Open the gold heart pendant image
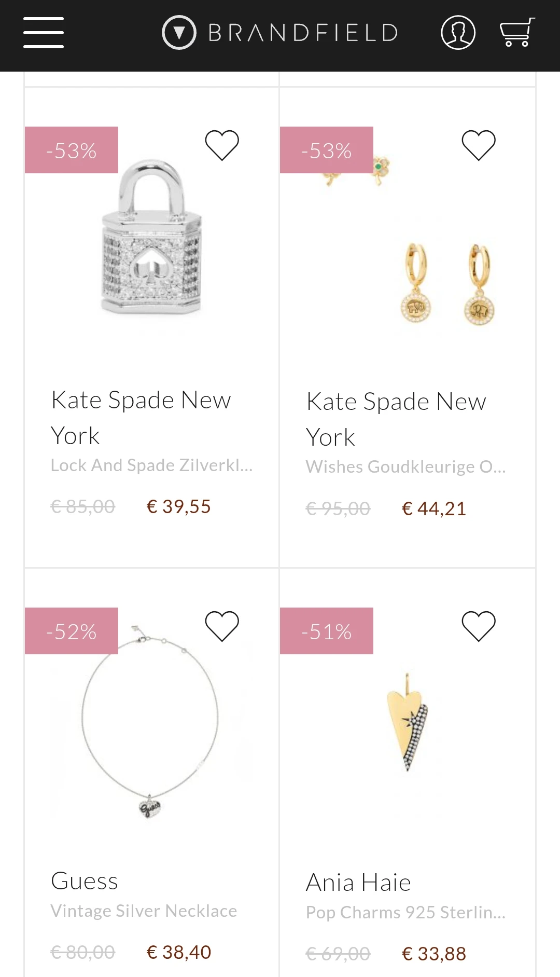Image resolution: width=560 pixels, height=977 pixels. (x=408, y=721)
